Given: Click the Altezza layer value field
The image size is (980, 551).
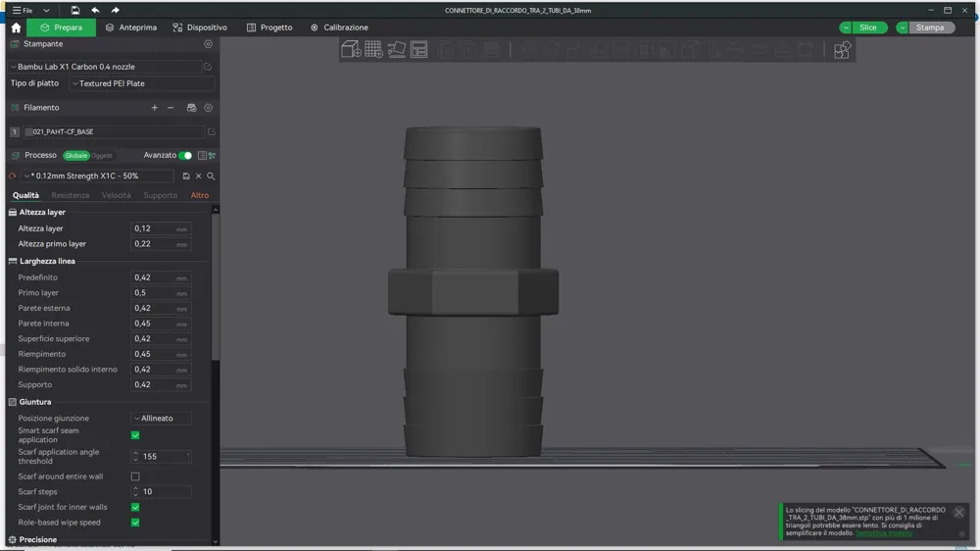Looking at the screenshot, I should point(161,228).
